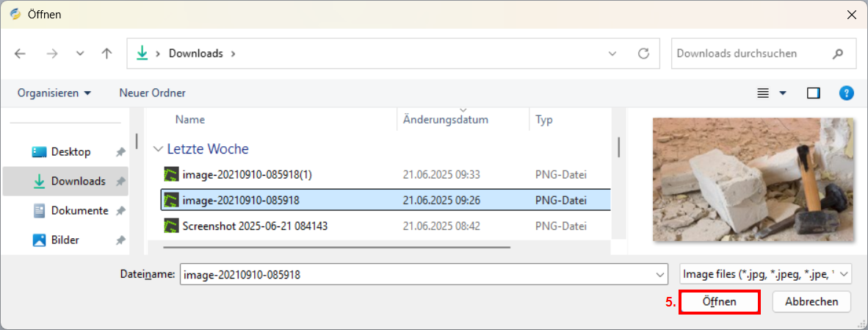Open recent locations dropdown arrow
Viewport: 868px width, 330px height.
pos(80,54)
